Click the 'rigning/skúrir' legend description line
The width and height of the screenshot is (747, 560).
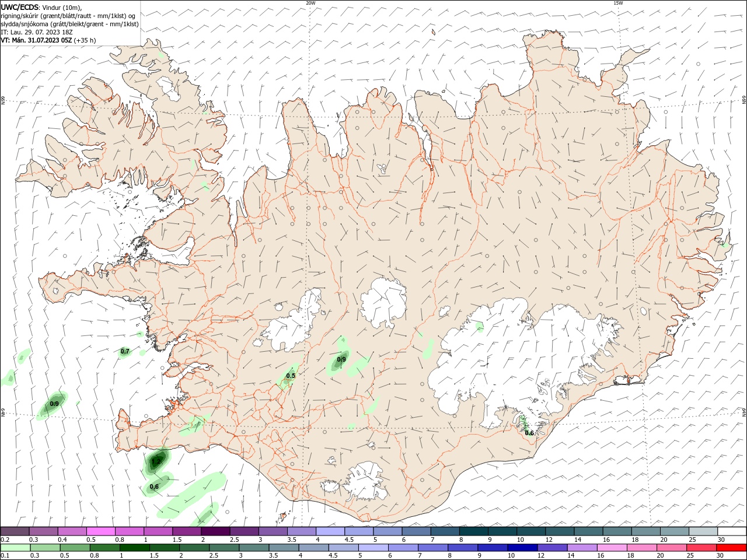[x=68, y=16]
